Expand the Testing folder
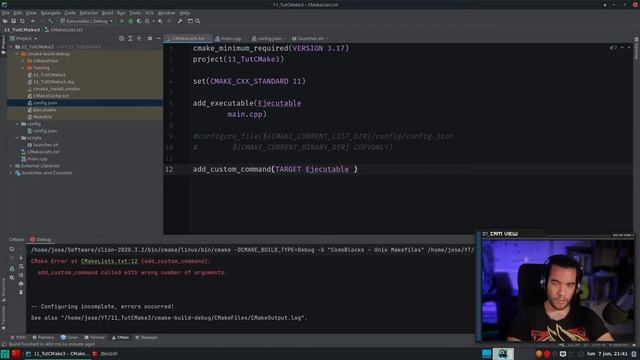 click(23, 68)
